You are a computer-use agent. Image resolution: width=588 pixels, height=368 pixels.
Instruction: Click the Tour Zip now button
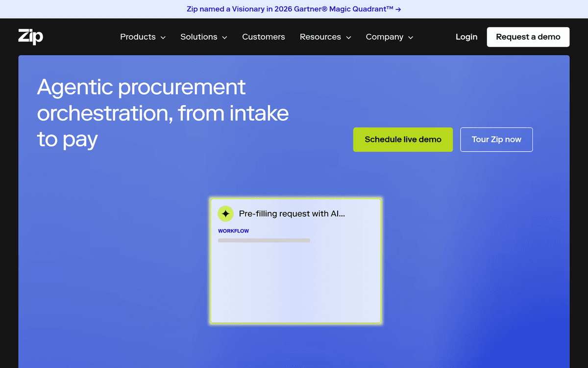click(496, 139)
